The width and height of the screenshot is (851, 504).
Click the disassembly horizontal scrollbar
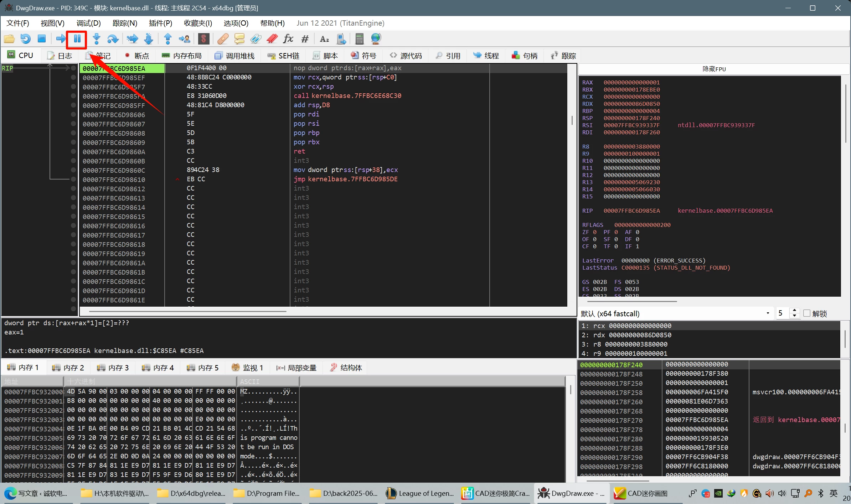(x=187, y=311)
